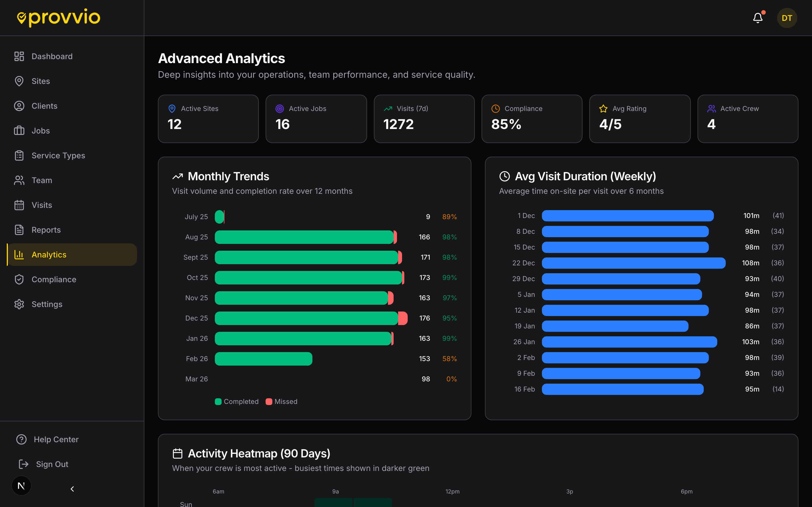Open the notification bell
The image size is (812, 507).
click(x=757, y=18)
